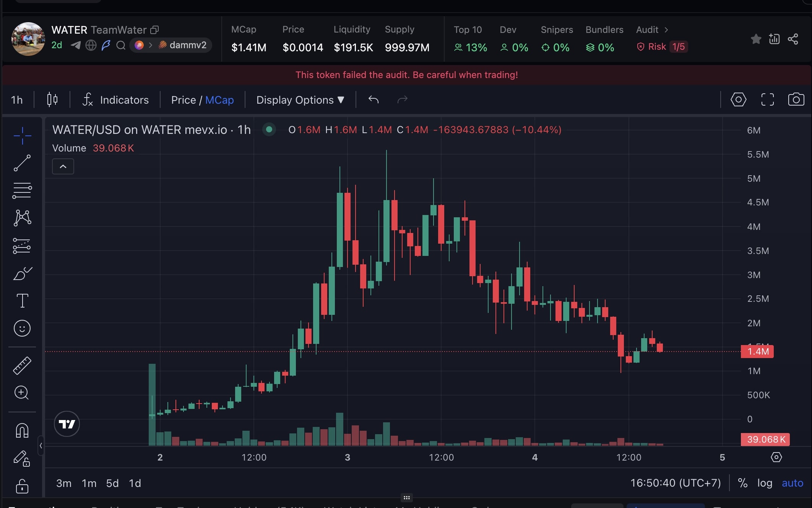This screenshot has width=812, height=508.
Task: Select the brush drawing tool
Action: point(22,273)
